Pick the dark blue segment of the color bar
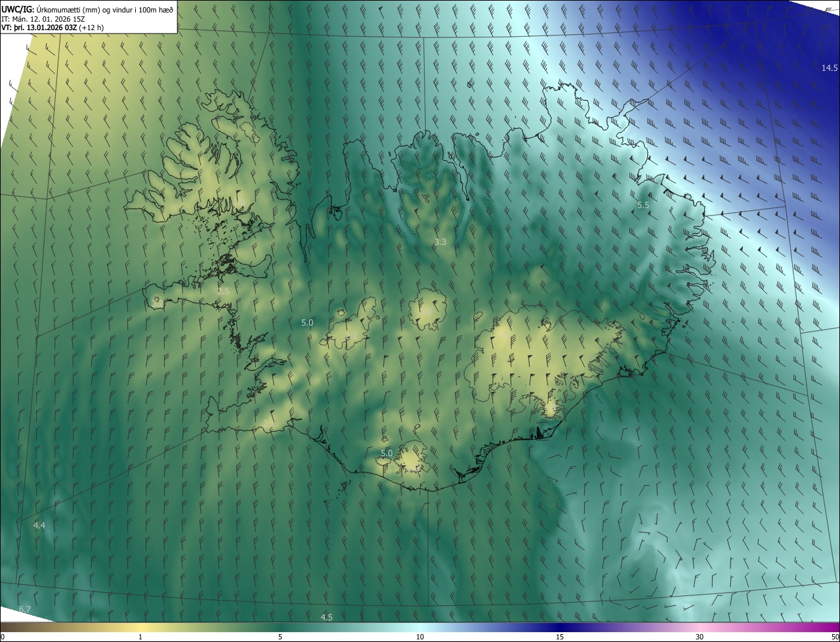Viewport: 840px width, 642px height. click(x=560, y=627)
